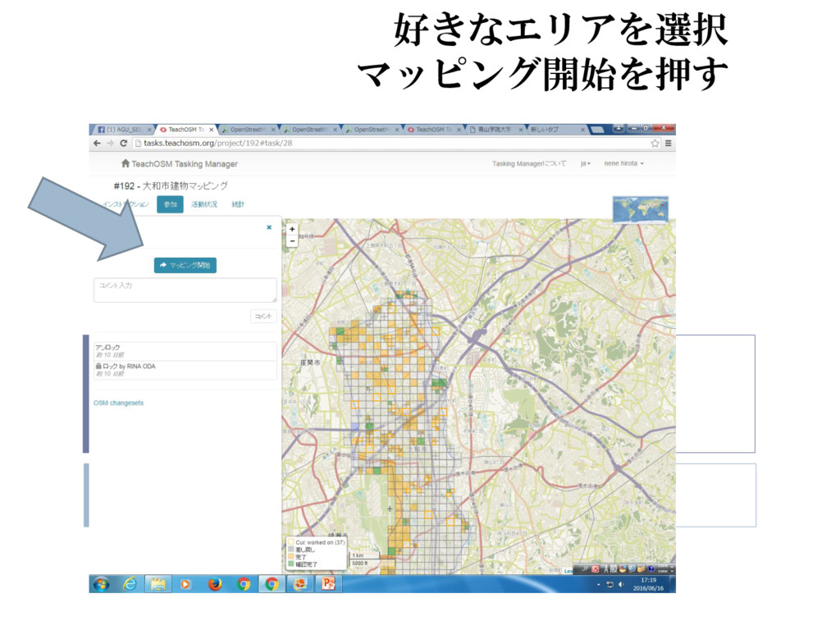
Task: Launch Internet Explorer from the taskbar
Action: pos(130,584)
